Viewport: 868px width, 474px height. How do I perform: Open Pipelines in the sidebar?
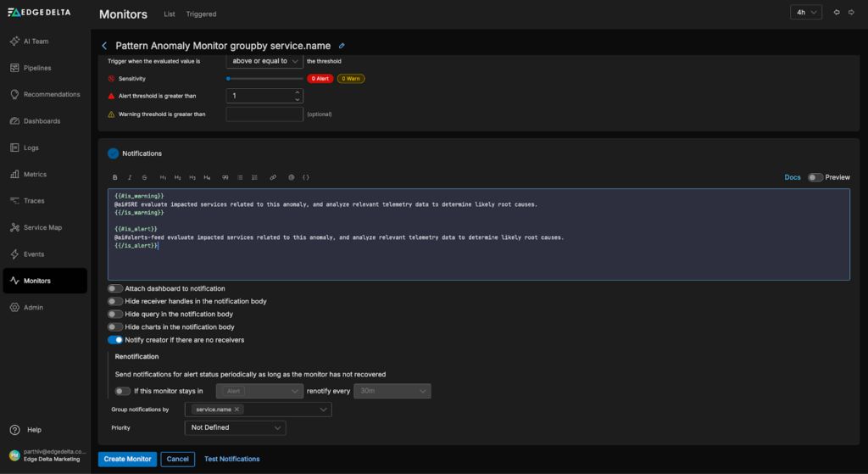click(x=37, y=68)
